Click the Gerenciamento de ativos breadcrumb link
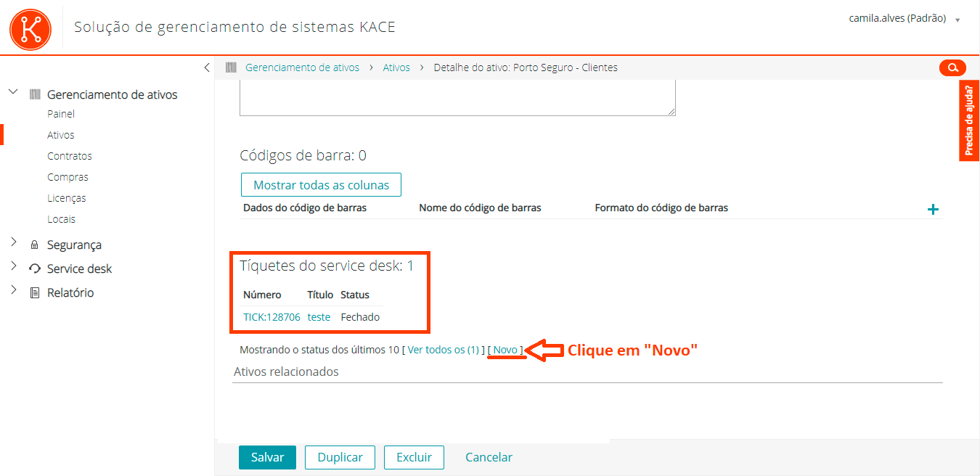The width and height of the screenshot is (980, 476). coord(302,67)
